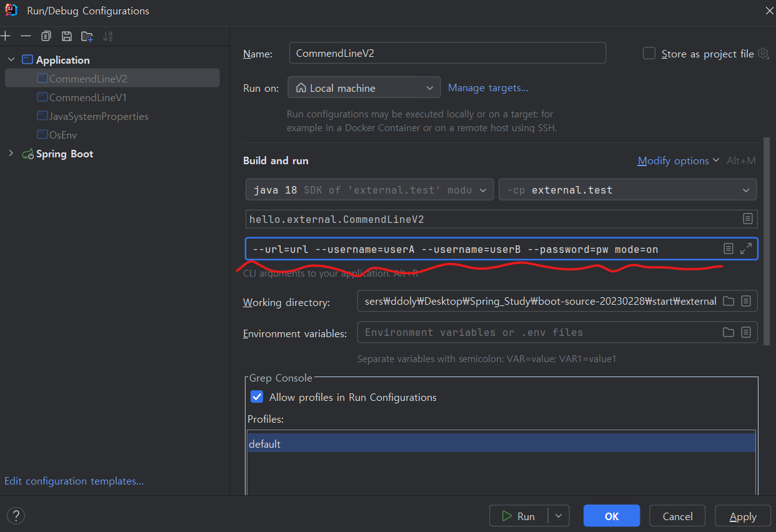The image size is (776, 532).
Task: Open the Run button dropdown arrow
Action: (559, 516)
